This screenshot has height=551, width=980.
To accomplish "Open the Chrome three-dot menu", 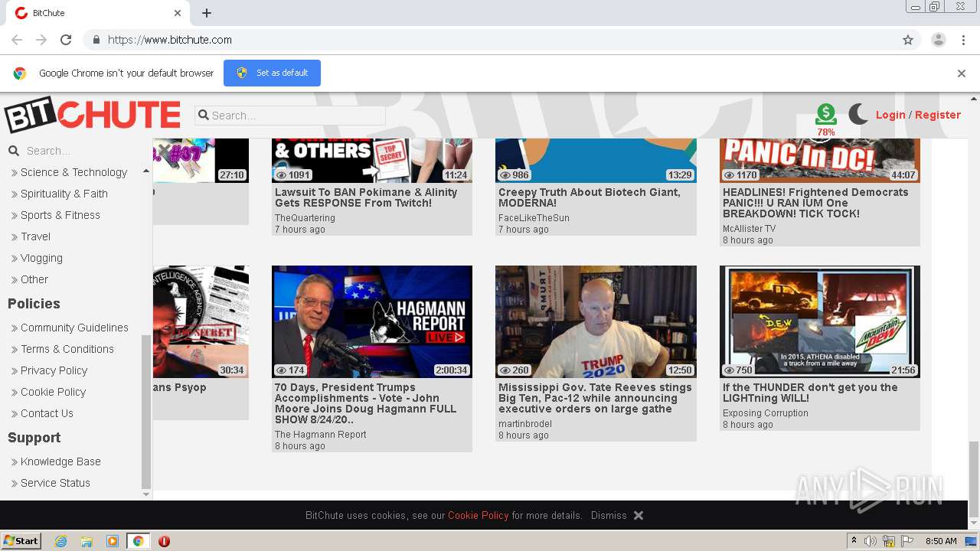I will (964, 40).
